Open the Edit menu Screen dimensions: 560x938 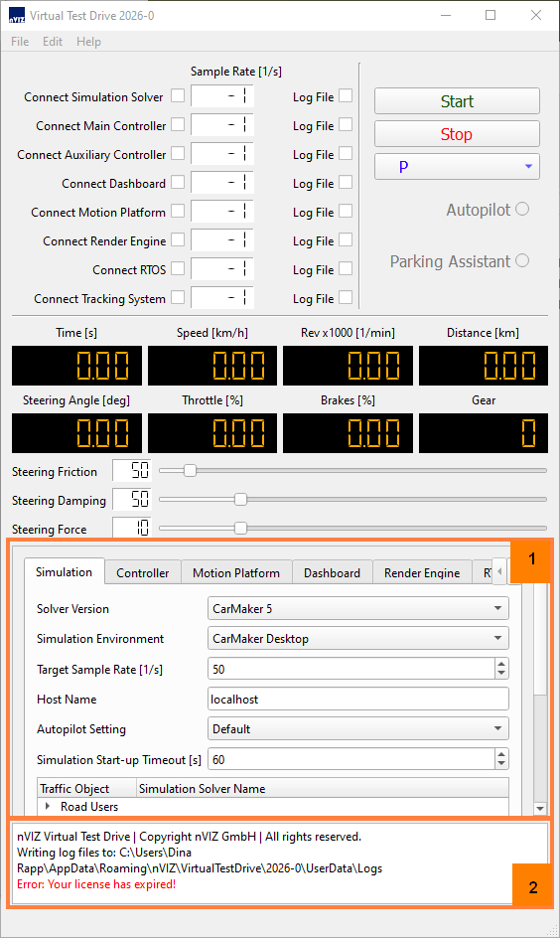(x=52, y=42)
